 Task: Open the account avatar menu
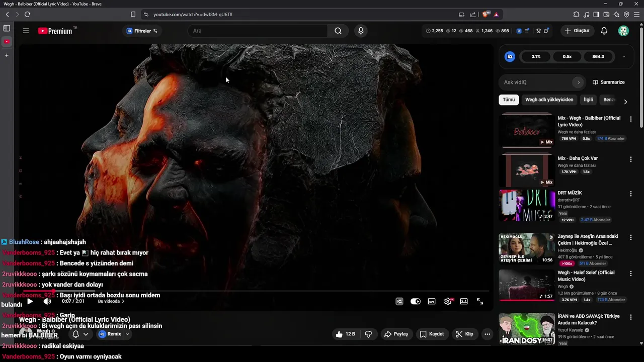click(x=623, y=31)
